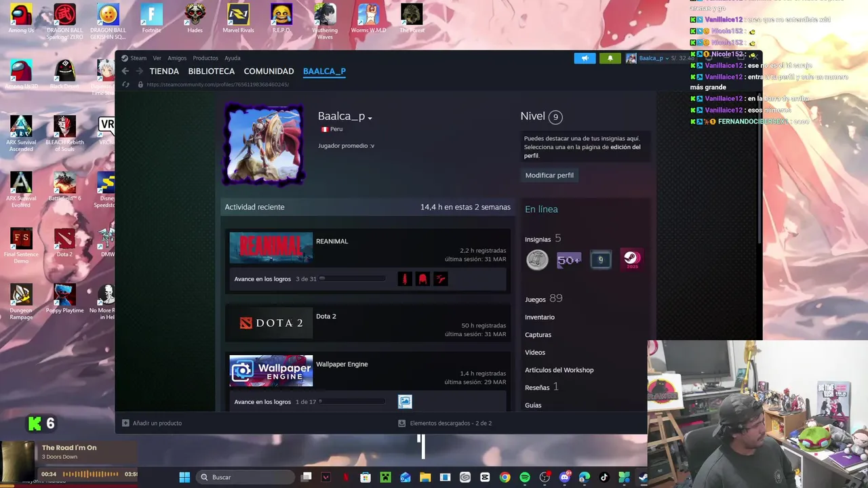Open the Black Desert desktop shortcut
This screenshot has height=488, width=868.
(64, 75)
